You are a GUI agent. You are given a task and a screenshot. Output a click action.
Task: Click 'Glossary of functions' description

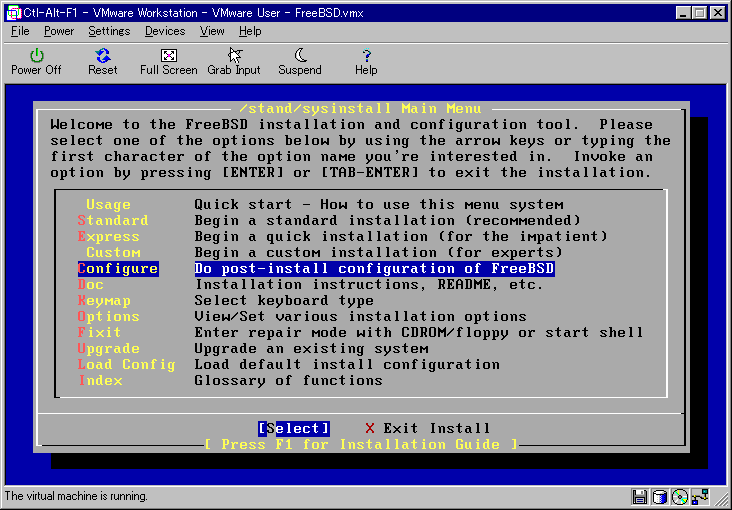click(289, 381)
